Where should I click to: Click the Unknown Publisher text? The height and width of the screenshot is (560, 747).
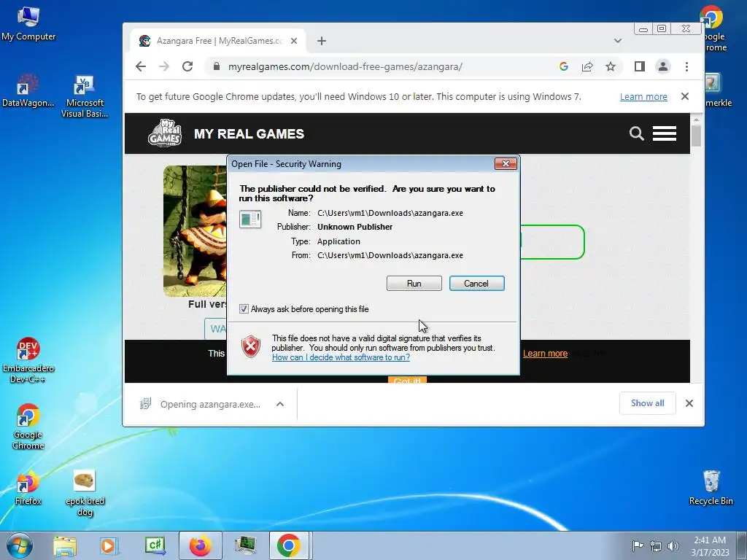coord(355,227)
